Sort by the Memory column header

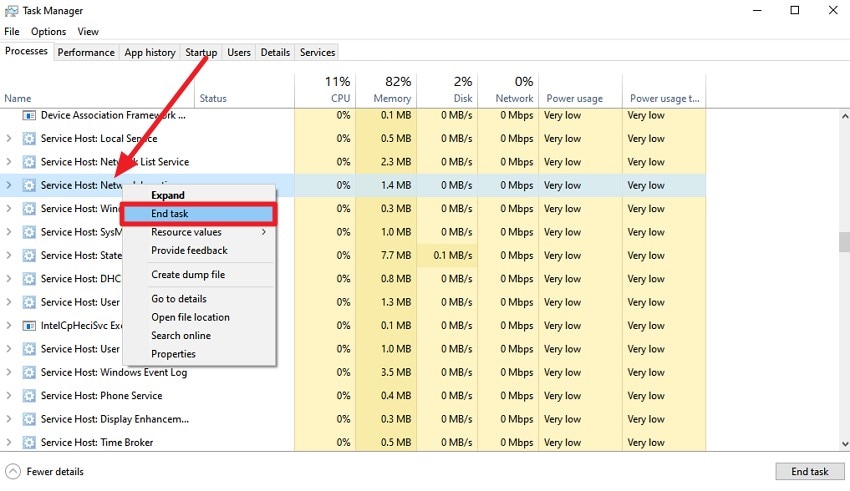point(386,90)
